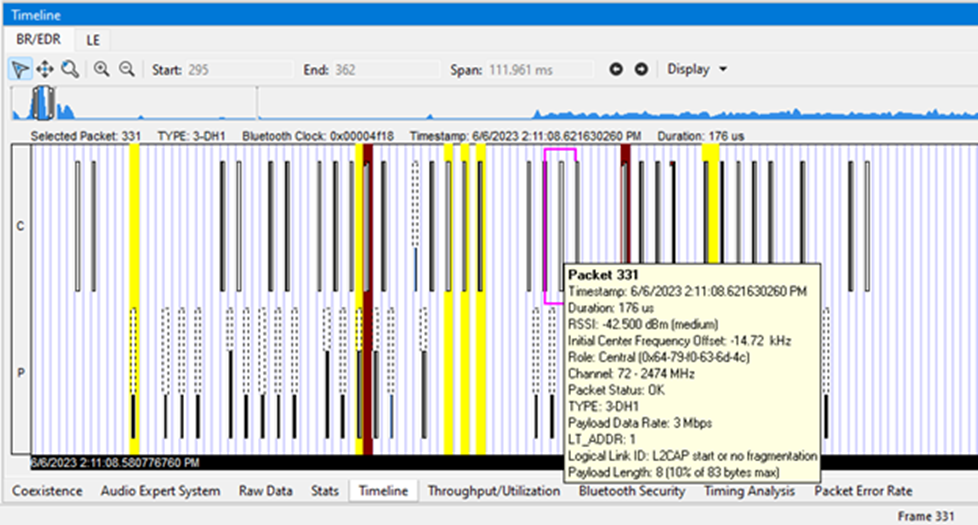The height and width of the screenshot is (525, 978).
Task: Open the Coexistence tab
Action: [47, 491]
